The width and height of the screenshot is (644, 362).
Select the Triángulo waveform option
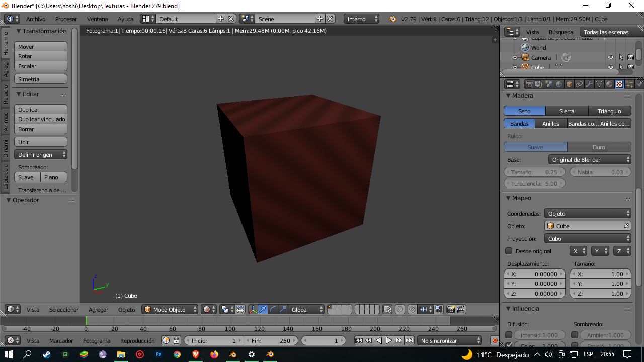coord(609,111)
